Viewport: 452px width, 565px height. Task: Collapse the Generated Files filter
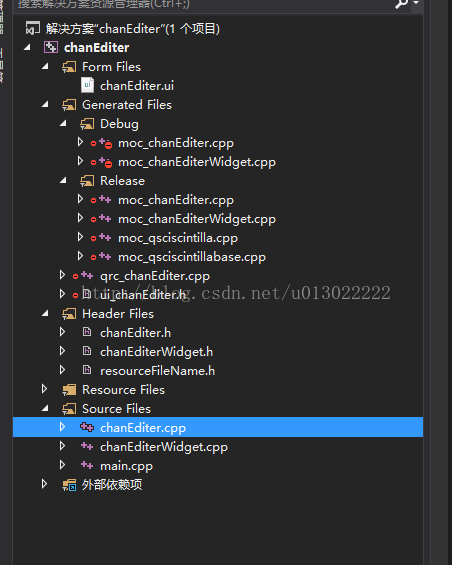(x=45, y=104)
